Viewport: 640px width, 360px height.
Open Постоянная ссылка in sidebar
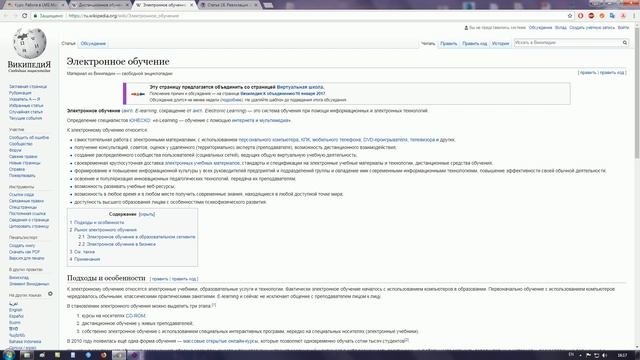coord(27,213)
